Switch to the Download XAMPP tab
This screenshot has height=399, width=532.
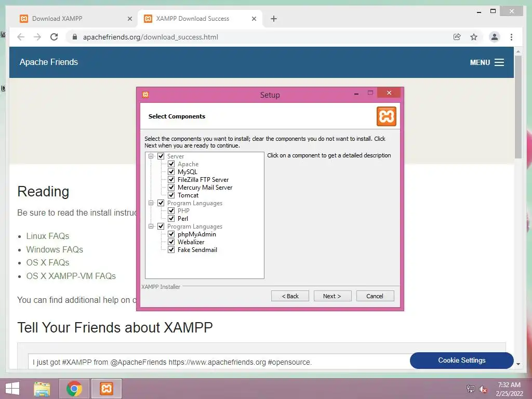tap(75, 19)
